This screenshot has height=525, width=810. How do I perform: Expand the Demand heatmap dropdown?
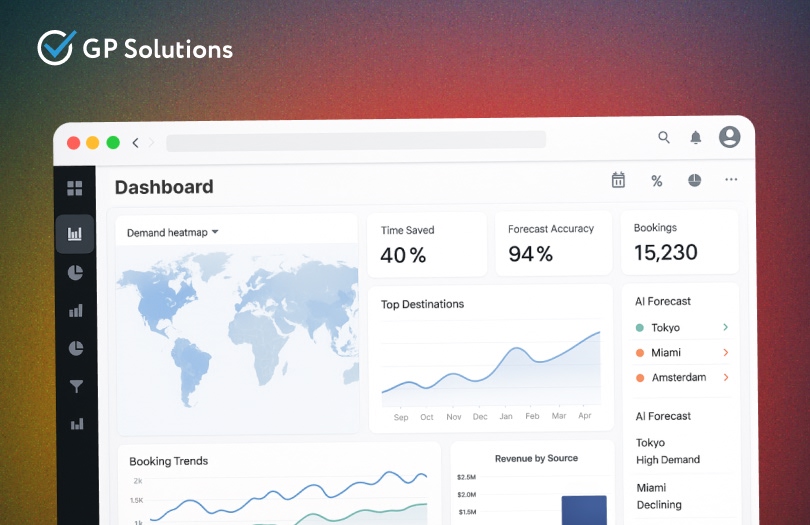coord(173,233)
